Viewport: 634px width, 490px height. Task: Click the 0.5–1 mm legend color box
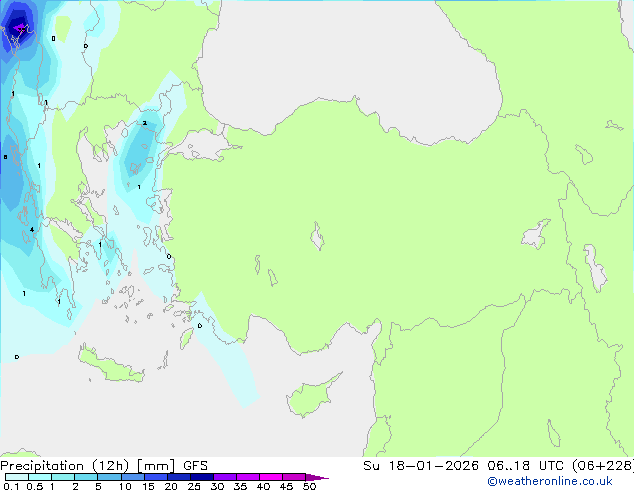40,477
